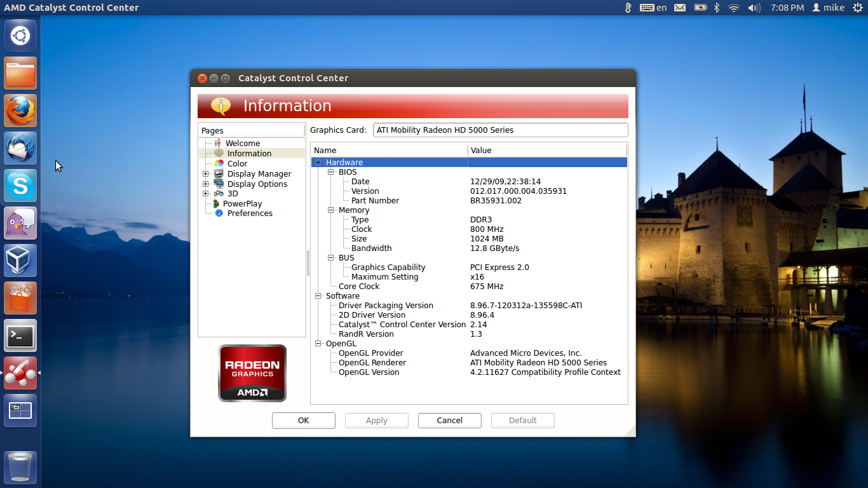Click the running Catalyst Control Center launcher icon

coord(20,373)
